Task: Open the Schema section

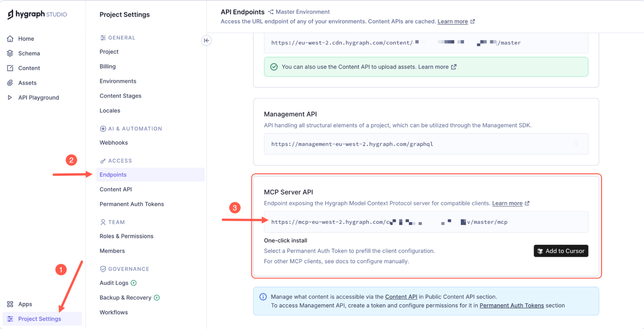Action: 29,53
